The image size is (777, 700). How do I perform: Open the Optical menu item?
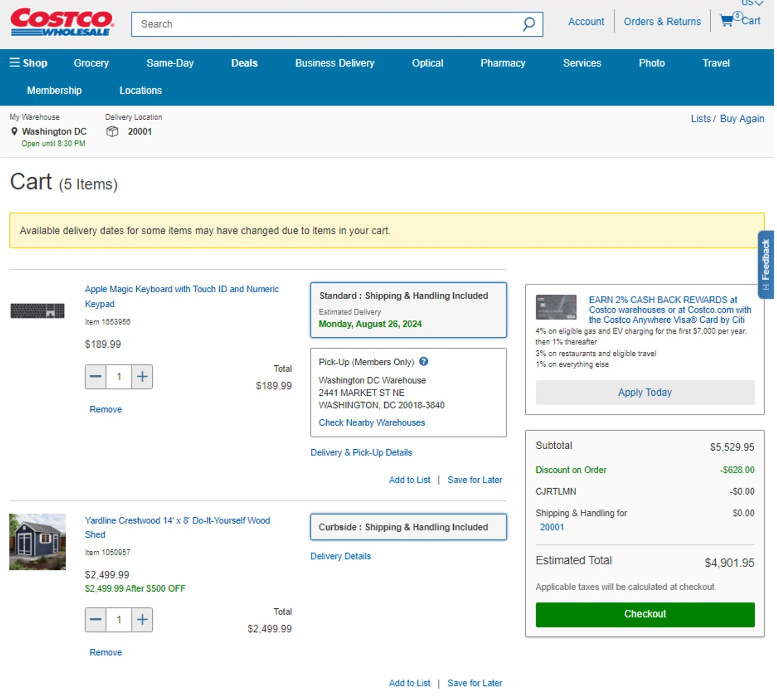tap(427, 63)
